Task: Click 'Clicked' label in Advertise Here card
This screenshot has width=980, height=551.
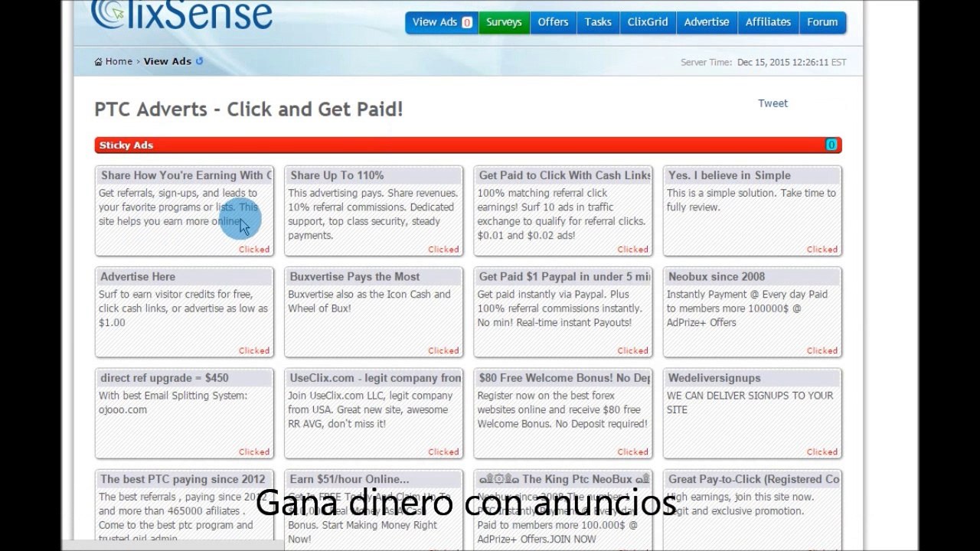Action: 254,350
